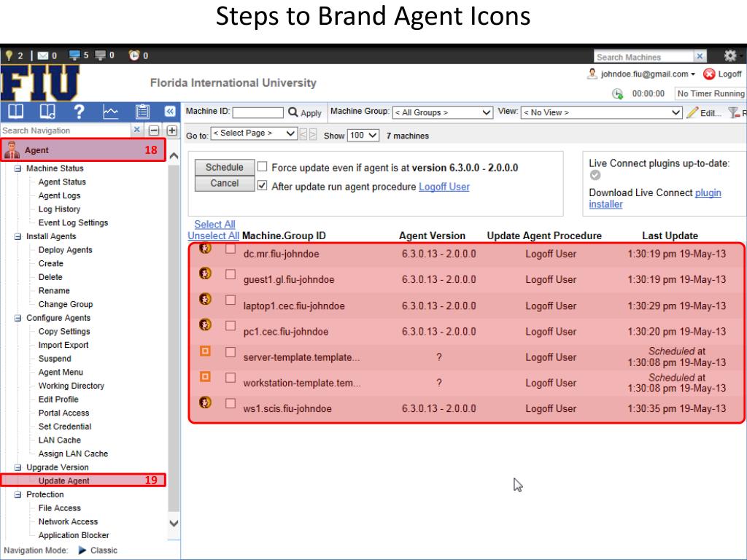Viewport: 747px width, 560px height.
Task: Open the mail envelope icon in top bar
Action: point(43,55)
